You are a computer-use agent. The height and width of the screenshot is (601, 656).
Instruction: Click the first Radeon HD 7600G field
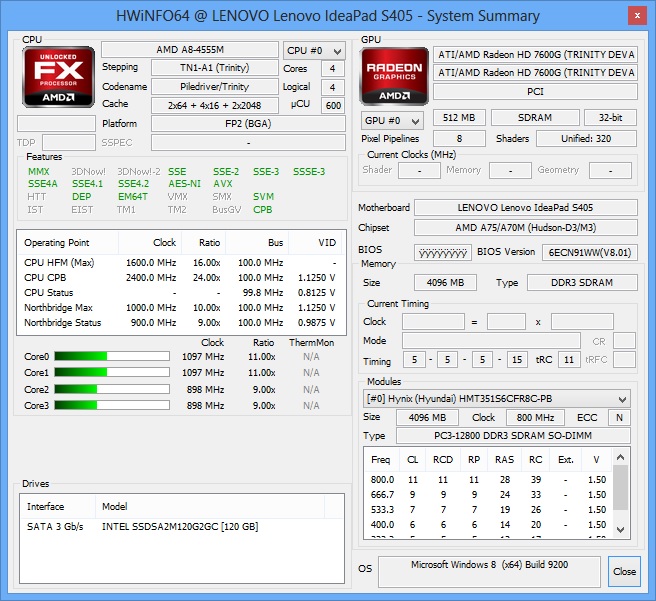[536, 54]
